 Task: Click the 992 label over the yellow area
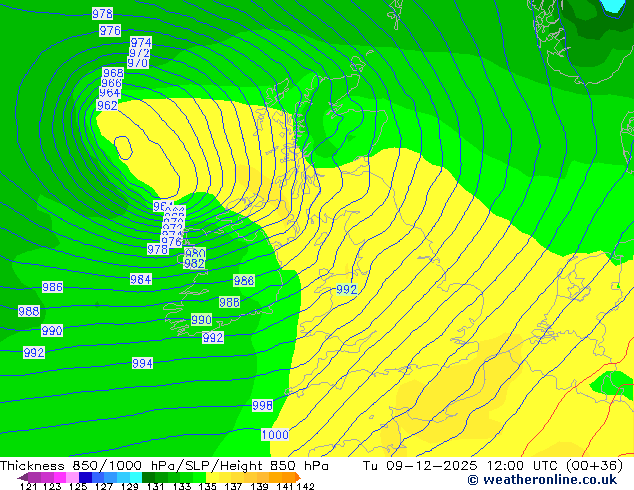pyautogui.click(x=347, y=289)
